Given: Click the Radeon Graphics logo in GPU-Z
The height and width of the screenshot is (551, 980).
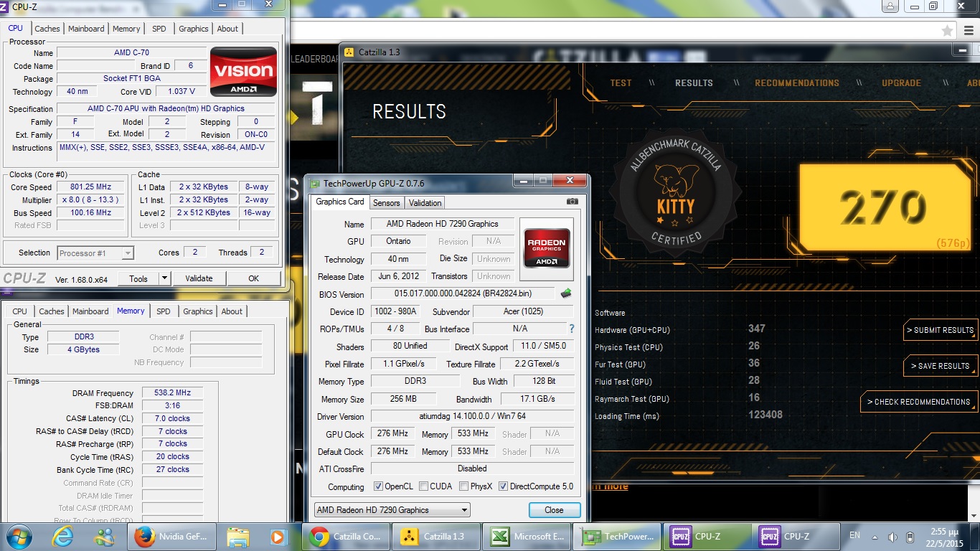Looking at the screenshot, I should point(546,248).
